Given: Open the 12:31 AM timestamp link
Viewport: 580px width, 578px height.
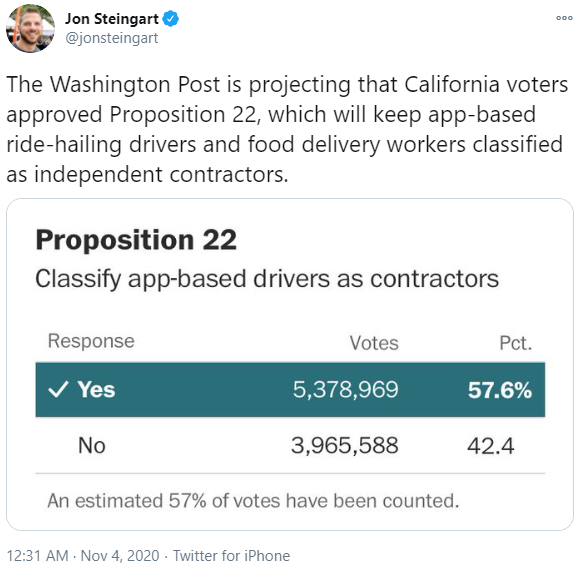Looking at the screenshot, I should 38,555.
